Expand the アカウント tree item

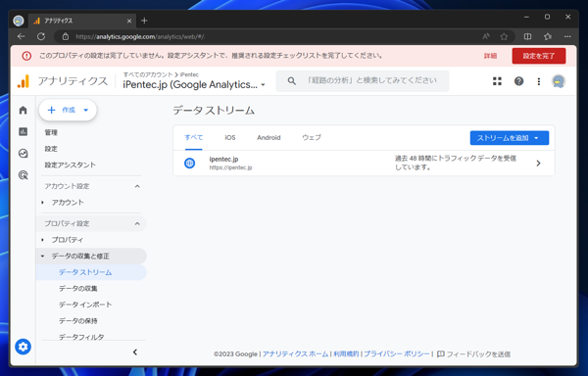42,203
